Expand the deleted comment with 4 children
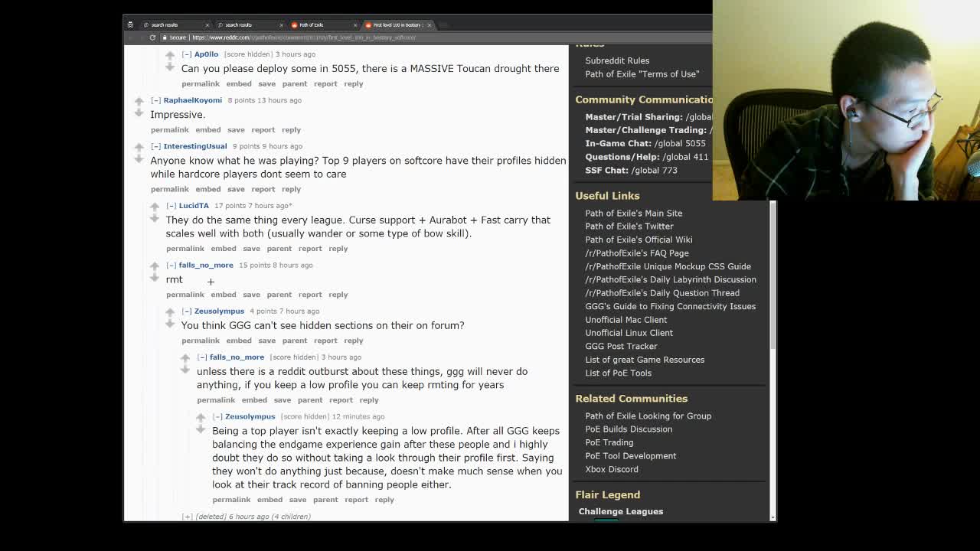Viewport: 980px width, 551px height. click(x=187, y=517)
